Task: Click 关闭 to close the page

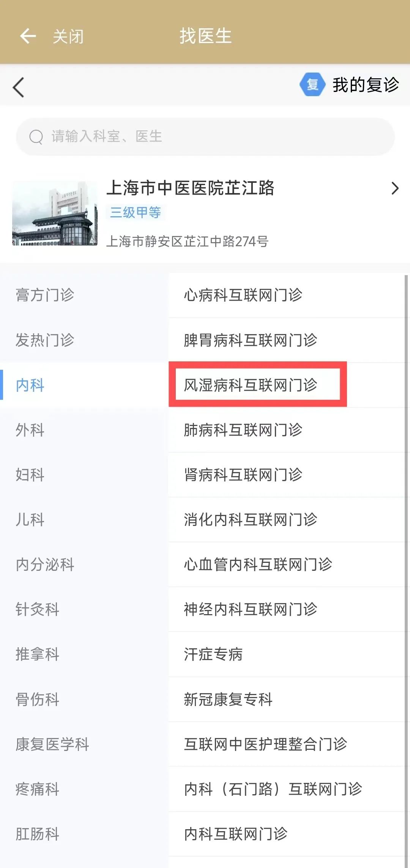Action: point(68,37)
